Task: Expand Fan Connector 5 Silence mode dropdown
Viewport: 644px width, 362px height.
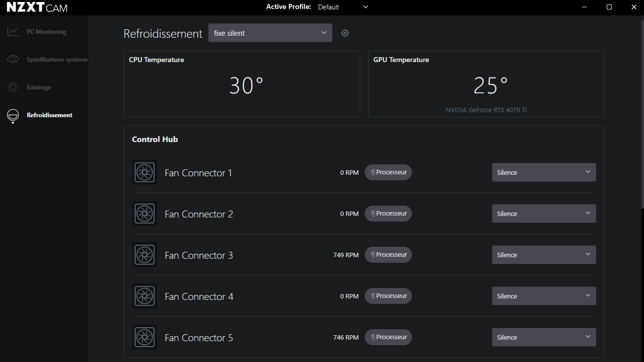Action: click(544, 337)
